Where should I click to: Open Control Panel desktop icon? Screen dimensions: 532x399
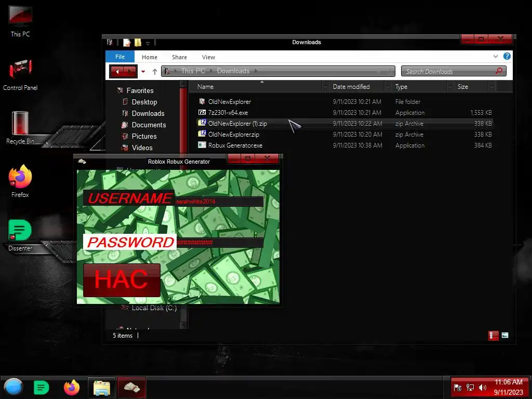pos(20,75)
